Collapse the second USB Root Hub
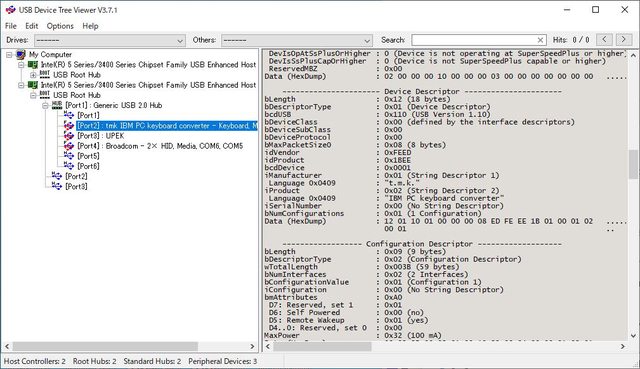The height and width of the screenshot is (369, 640). [x=33, y=96]
